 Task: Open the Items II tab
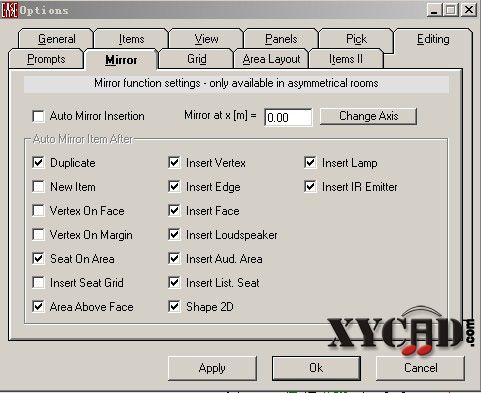pos(346,59)
